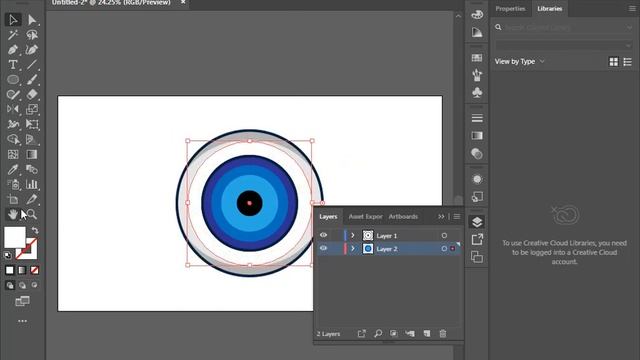640x360 pixels.
Task: Delete selection trash icon
Action: click(443, 333)
